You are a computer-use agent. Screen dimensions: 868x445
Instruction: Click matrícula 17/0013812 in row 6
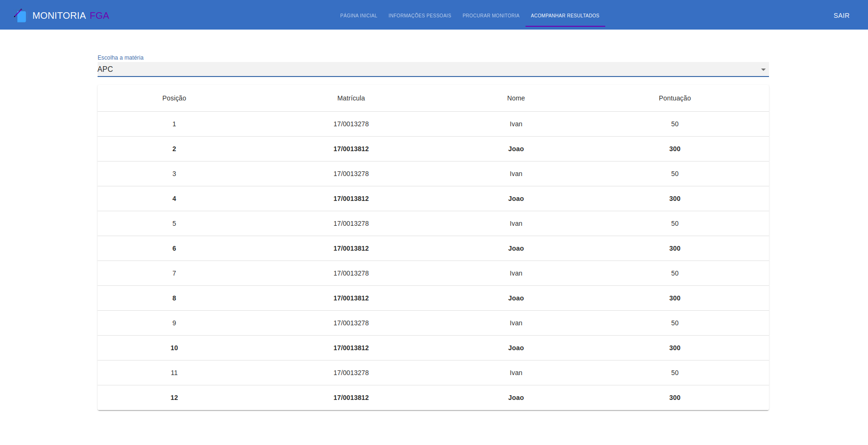pos(351,248)
